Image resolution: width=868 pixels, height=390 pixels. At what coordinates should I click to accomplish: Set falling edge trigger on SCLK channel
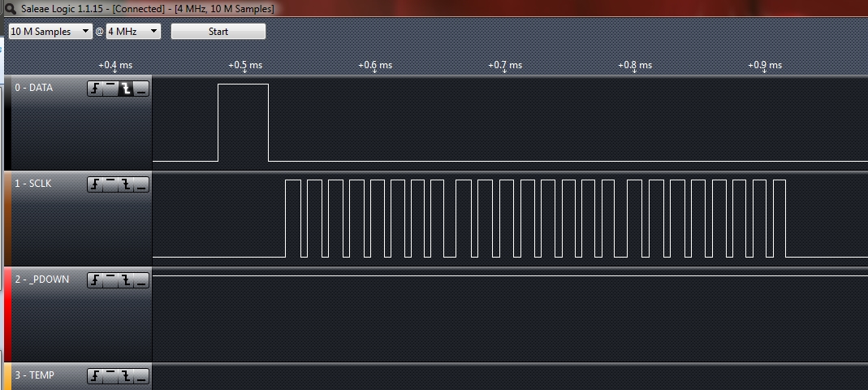126,184
